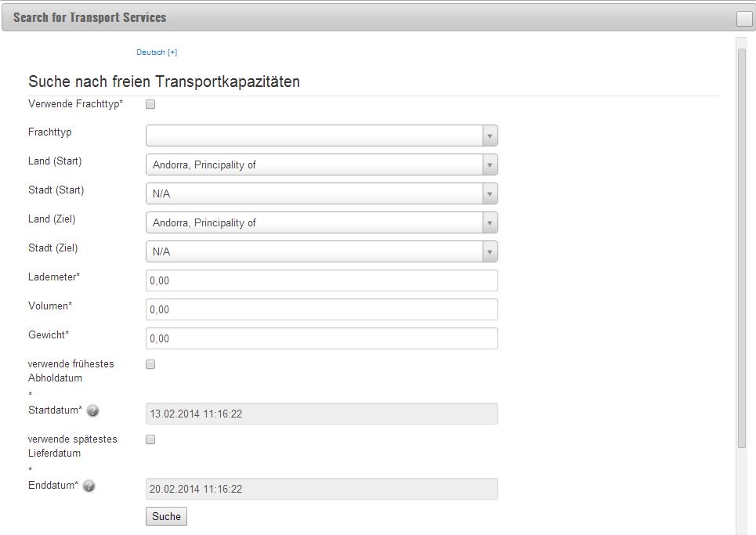The width and height of the screenshot is (756, 535).
Task: Click the Suche button
Action: coord(166,516)
